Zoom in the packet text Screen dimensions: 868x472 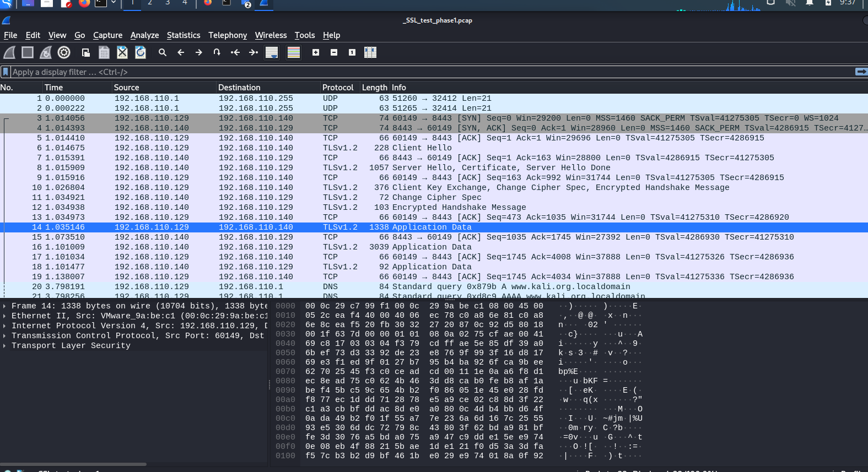[316, 52]
